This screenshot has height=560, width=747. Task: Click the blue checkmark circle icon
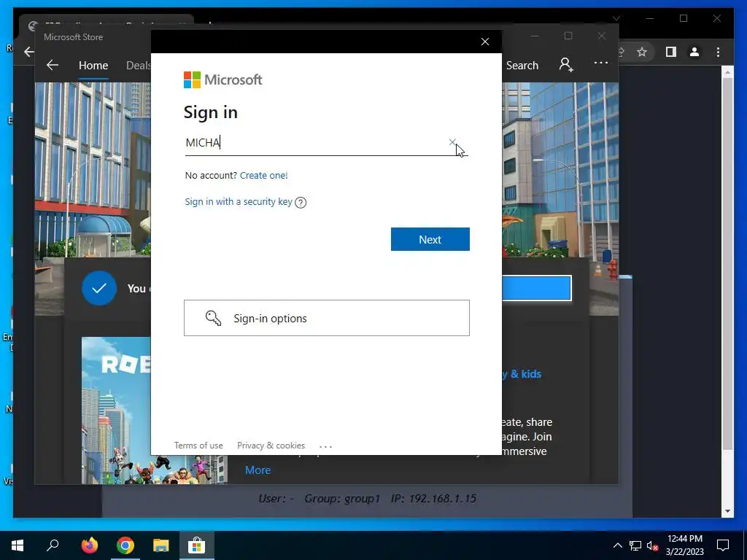point(99,288)
